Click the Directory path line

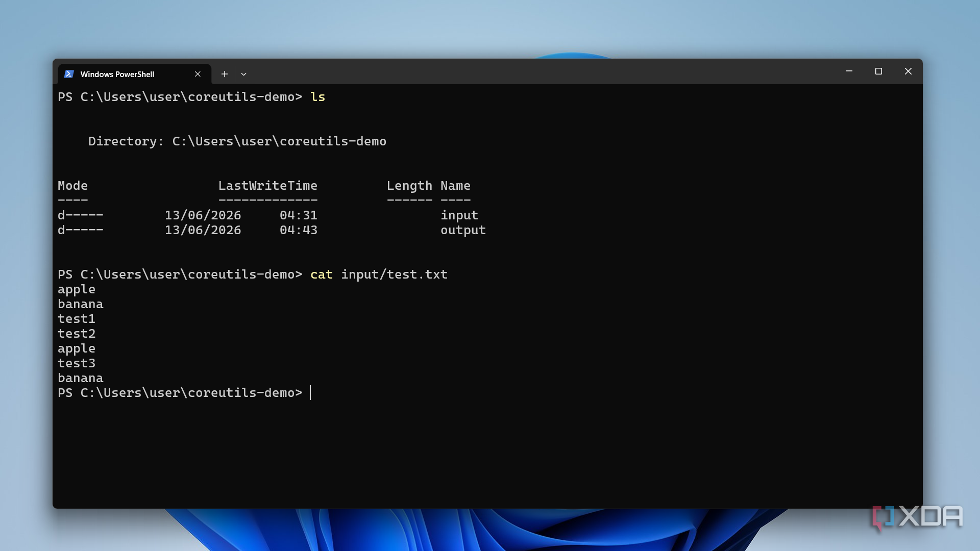[x=237, y=141]
